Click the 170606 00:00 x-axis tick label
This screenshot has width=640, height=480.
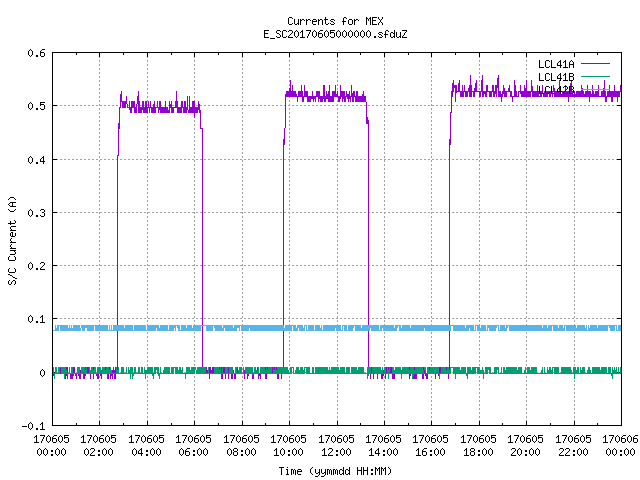[x=620, y=445]
